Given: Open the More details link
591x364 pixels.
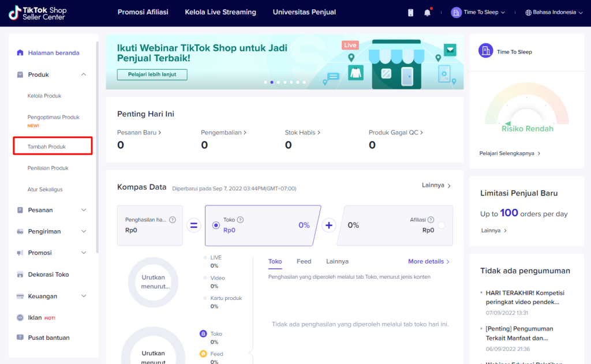Looking at the screenshot, I should tap(428, 261).
